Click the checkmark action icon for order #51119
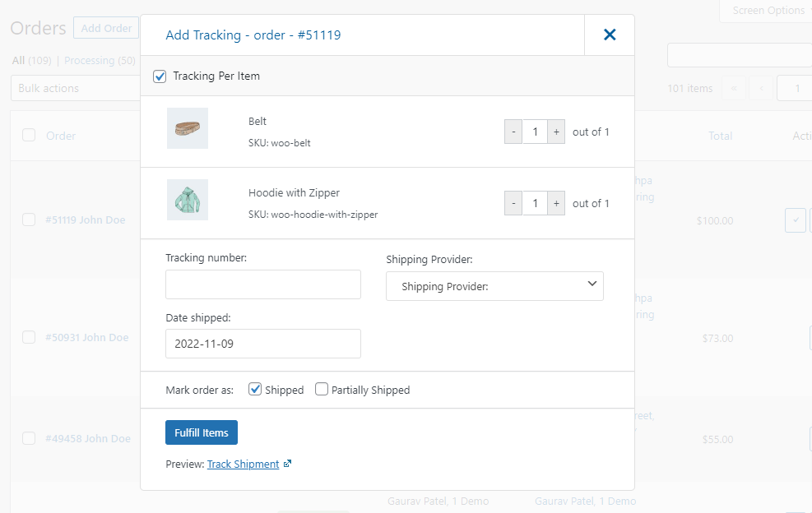The height and width of the screenshot is (513, 812). [795, 220]
